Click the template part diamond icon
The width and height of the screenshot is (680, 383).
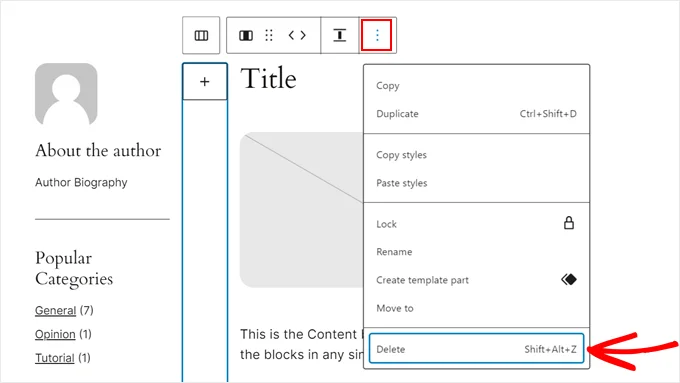pyautogui.click(x=569, y=279)
